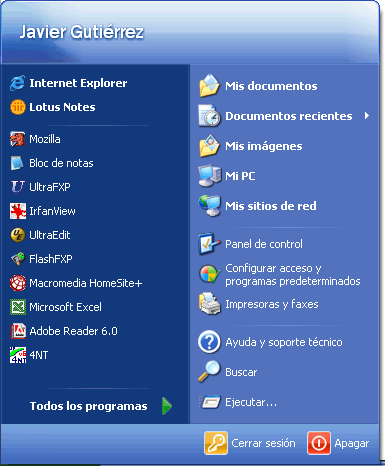
Task: Launch Lotus Notes via its label
Action: point(62,107)
